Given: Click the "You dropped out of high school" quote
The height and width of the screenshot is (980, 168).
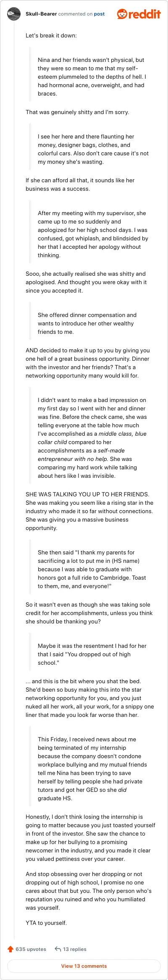Looking at the screenshot, I should pos(92,655).
